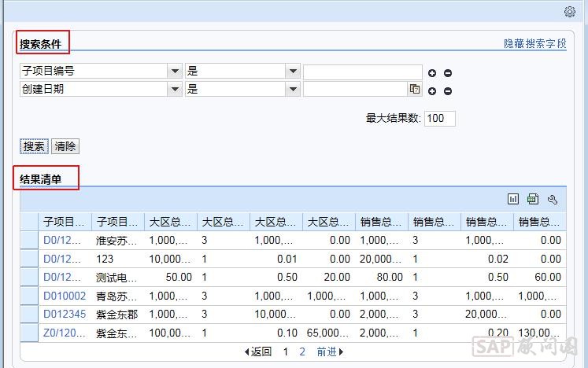
Task: Click the 搜索 button
Action: click(34, 146)
